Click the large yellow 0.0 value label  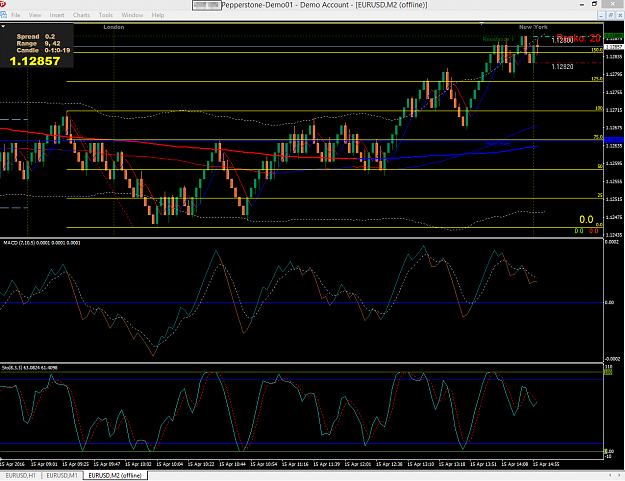[586, 220]
